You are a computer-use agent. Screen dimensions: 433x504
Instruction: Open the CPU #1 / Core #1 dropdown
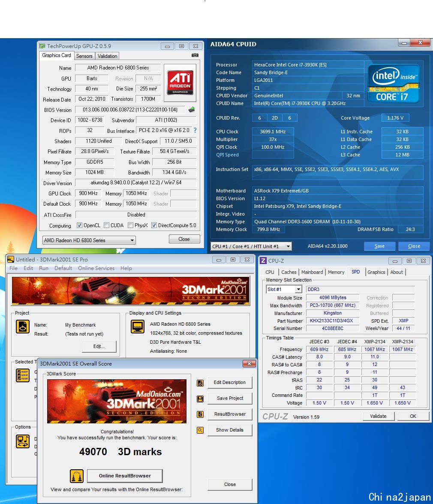point(251,246)
